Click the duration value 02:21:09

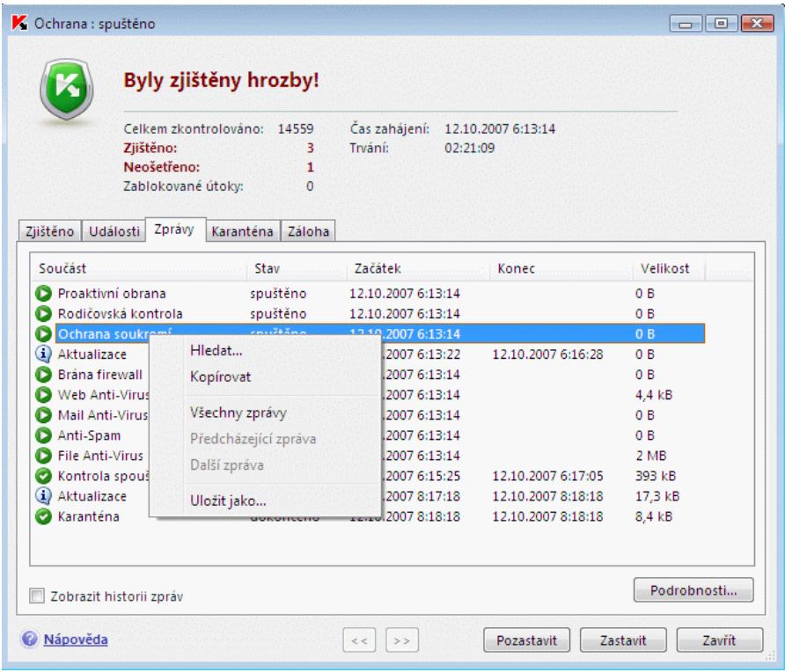tap(470, 148)
